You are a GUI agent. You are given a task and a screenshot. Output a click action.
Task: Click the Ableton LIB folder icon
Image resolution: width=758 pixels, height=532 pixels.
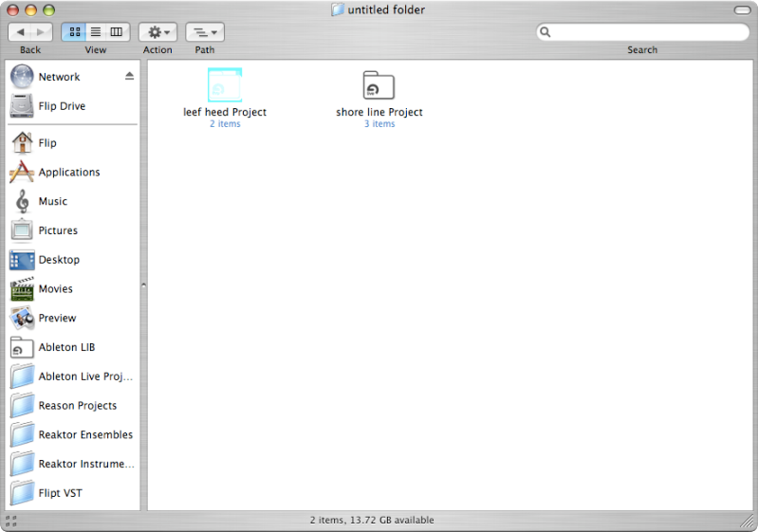point(22,347)
